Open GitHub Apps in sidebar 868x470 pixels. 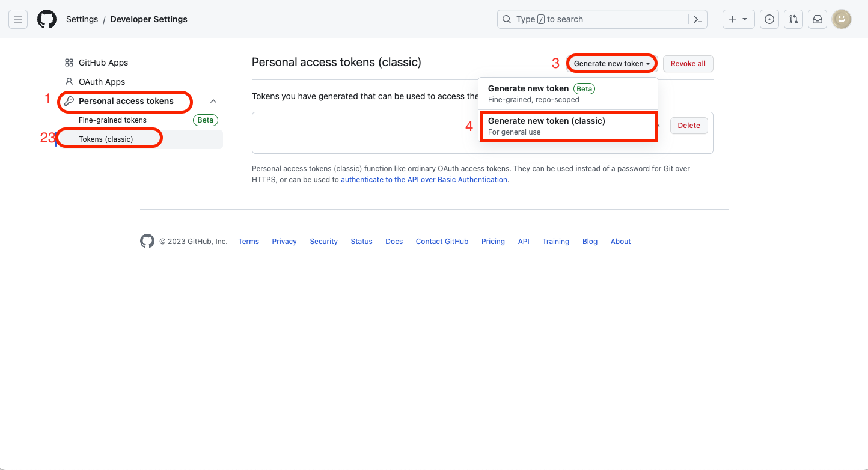(103, 63)
